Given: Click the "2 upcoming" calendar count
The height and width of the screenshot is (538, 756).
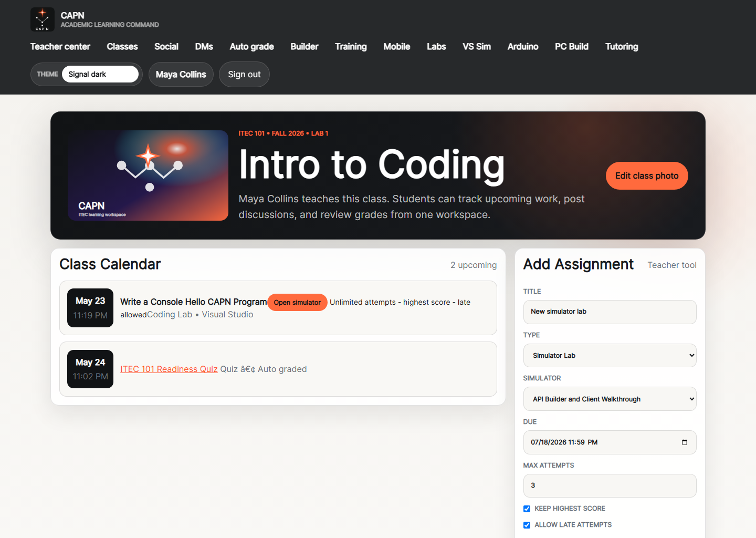Looking at the screenshot, I should (474, 265).
